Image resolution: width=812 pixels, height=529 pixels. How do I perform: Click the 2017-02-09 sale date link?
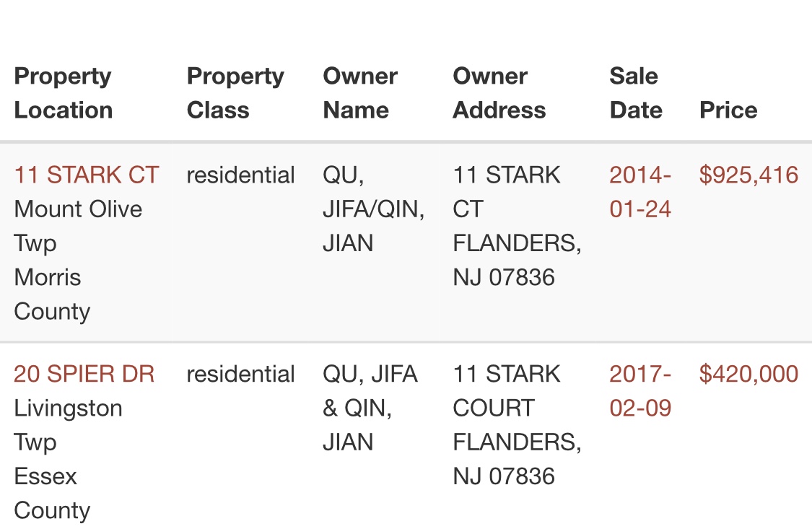click(x=640, y=391)
